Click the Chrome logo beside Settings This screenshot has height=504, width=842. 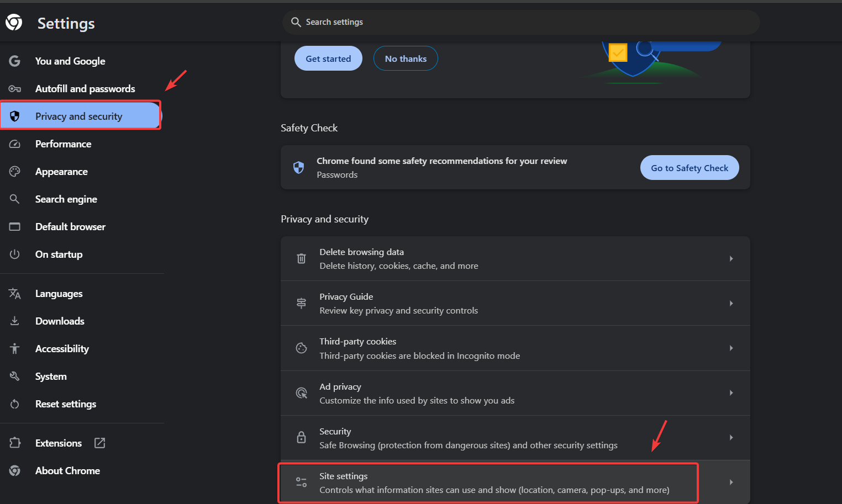coord(14,23)
